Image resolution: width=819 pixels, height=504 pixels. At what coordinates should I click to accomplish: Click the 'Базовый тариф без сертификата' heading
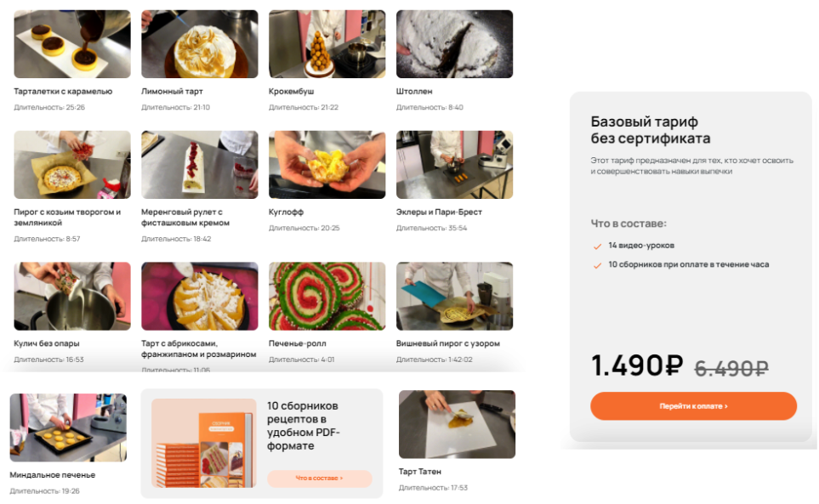(651, 130)
